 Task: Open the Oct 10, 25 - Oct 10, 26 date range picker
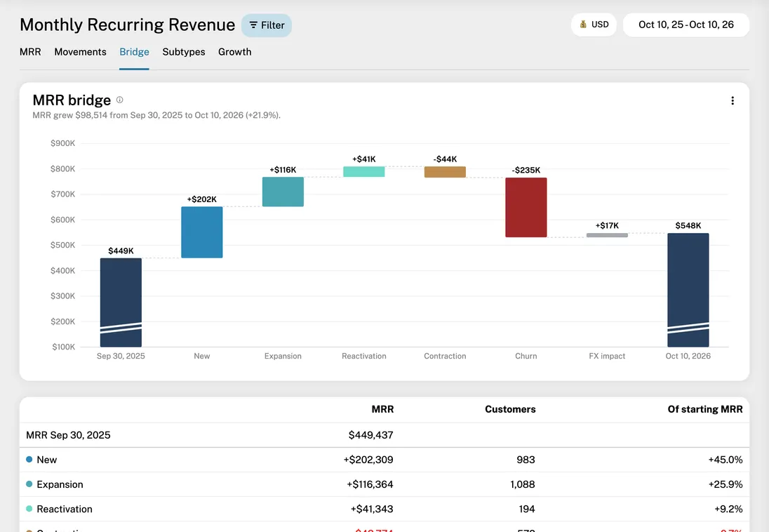(x=686, y=25)
